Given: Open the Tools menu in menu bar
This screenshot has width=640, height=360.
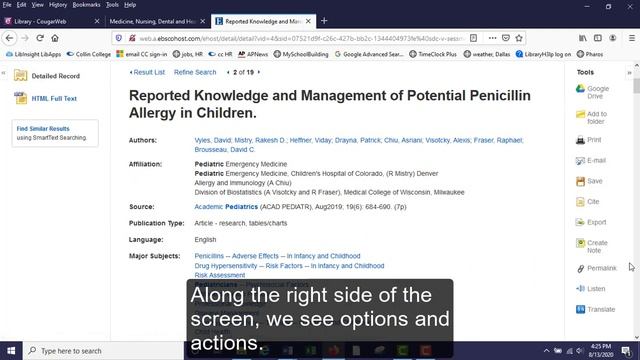Looking at the screenshot, I should coord(112,5).
